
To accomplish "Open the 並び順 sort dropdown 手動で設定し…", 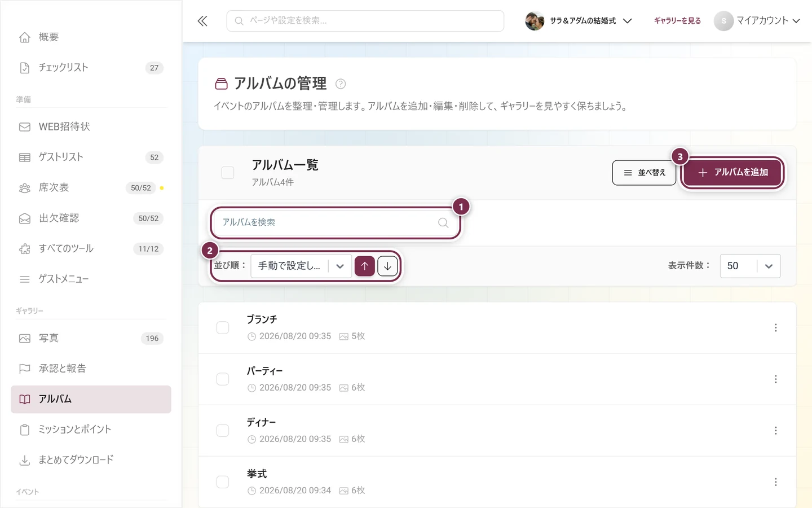I will [x=301, y=266].
